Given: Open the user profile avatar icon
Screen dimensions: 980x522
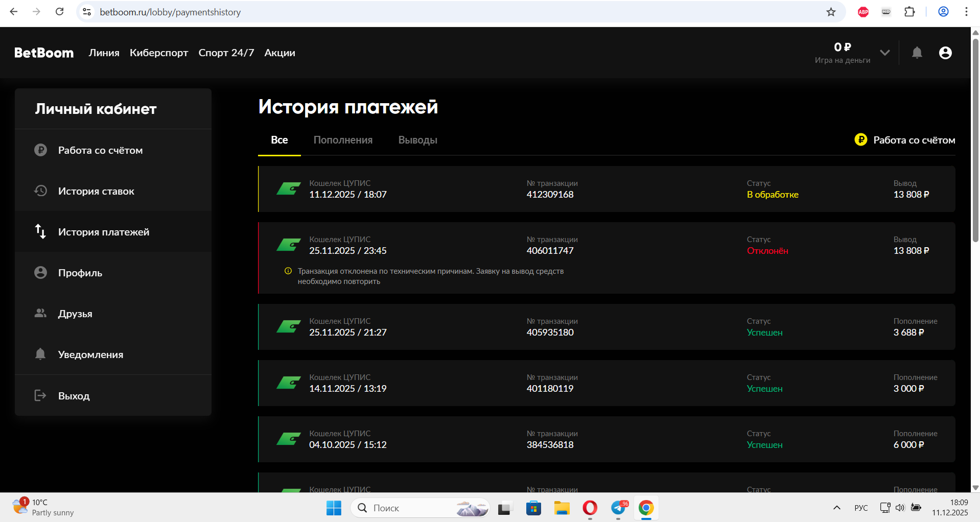Looking at the screenshot, I should pos(945,53).
